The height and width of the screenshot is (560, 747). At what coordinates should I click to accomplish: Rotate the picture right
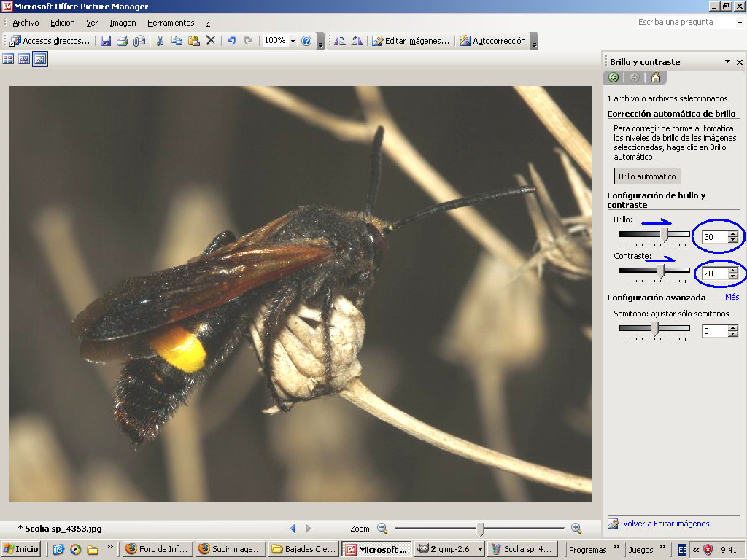(x=357, y=41)
